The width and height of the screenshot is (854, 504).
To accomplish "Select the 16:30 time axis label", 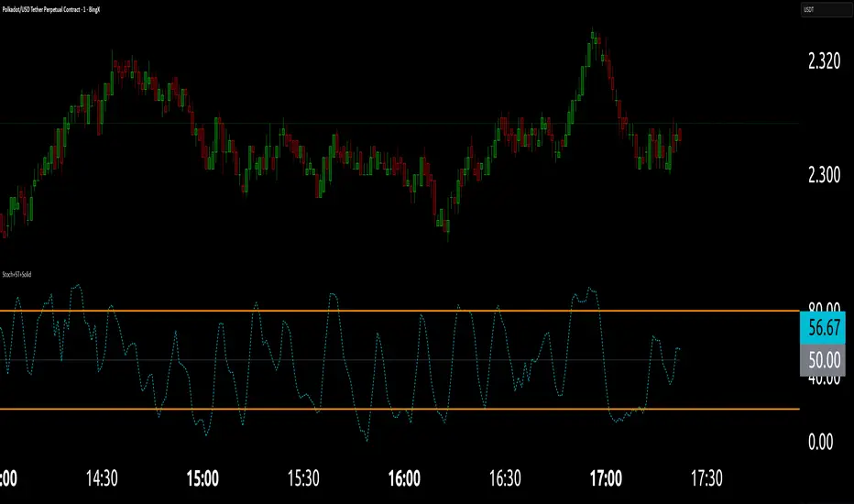I will click(505, 478).
